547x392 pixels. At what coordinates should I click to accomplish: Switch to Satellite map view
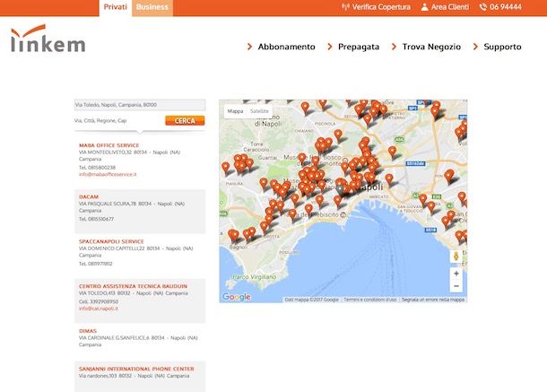tap(259, 111)
